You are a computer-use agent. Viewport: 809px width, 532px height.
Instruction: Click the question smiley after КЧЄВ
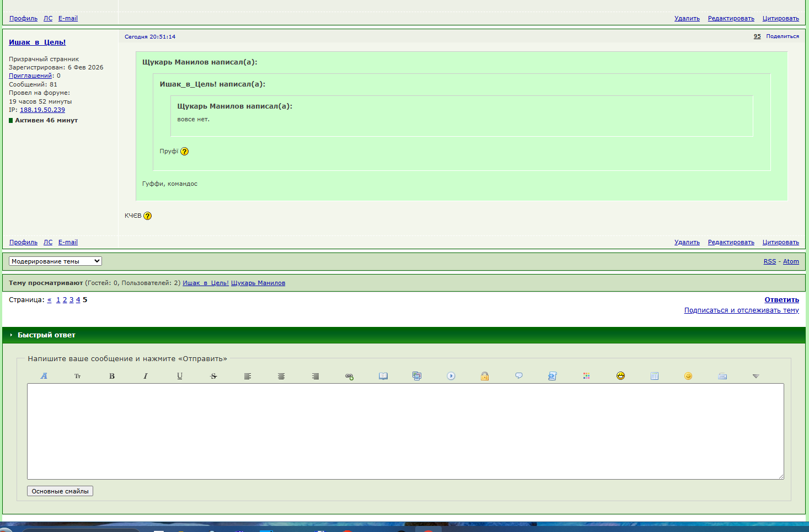(147, 216)
